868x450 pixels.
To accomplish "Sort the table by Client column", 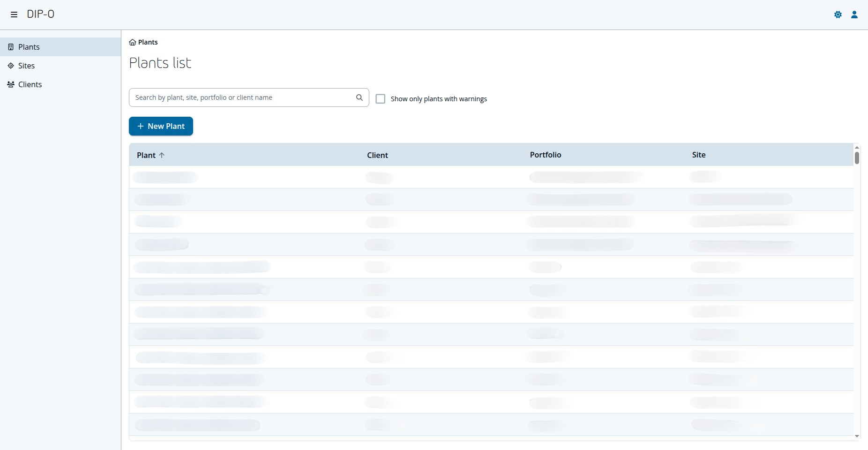I will click(377, 155).
